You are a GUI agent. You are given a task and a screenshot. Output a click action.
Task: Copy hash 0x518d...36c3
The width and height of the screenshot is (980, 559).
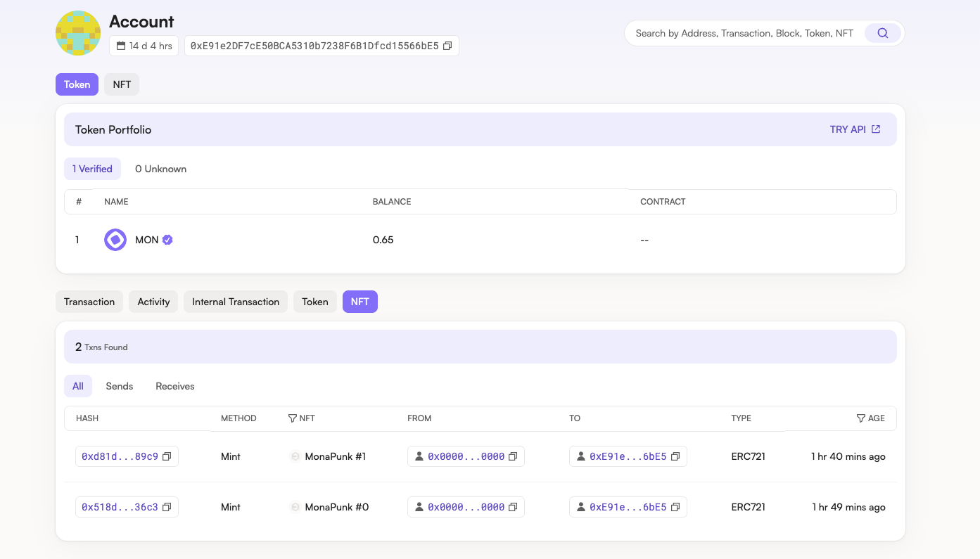[167, 507]
